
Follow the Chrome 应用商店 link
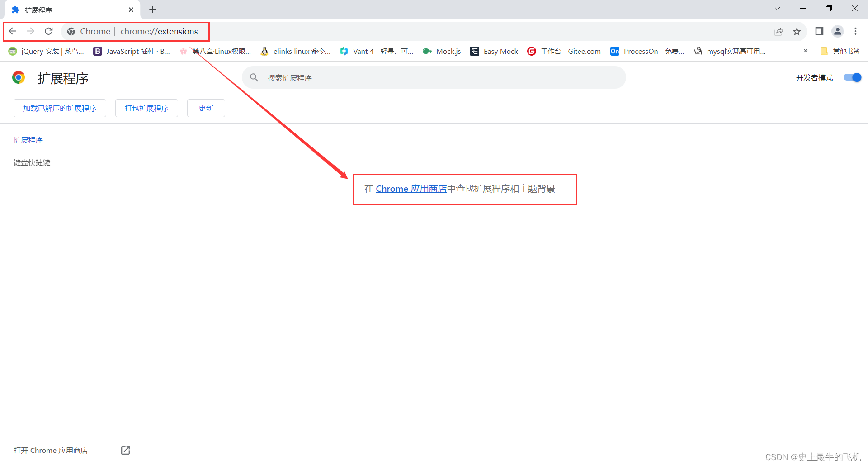pos(411,189)
